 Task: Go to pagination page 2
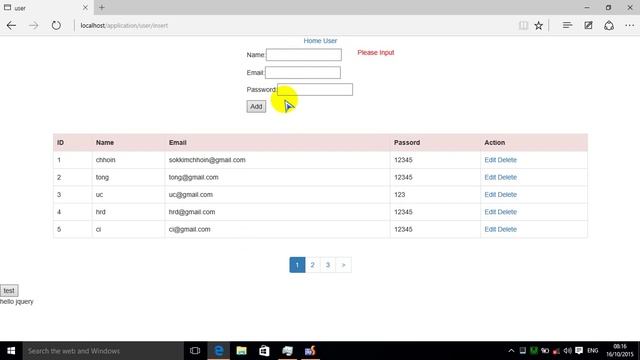coord(312,265)
